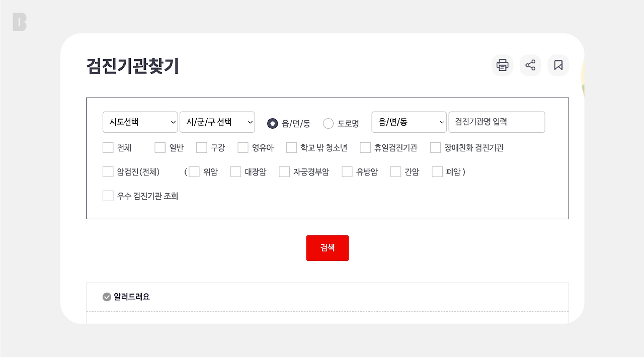644x357 pixels.
Task: Check the 영유아 option
Action: click(243, 147)
